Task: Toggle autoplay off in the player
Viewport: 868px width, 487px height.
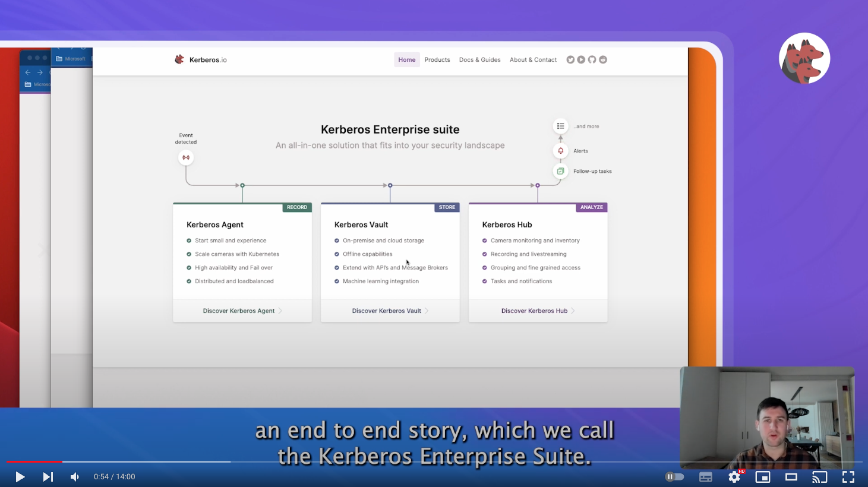Action: [x=674, y=476]
